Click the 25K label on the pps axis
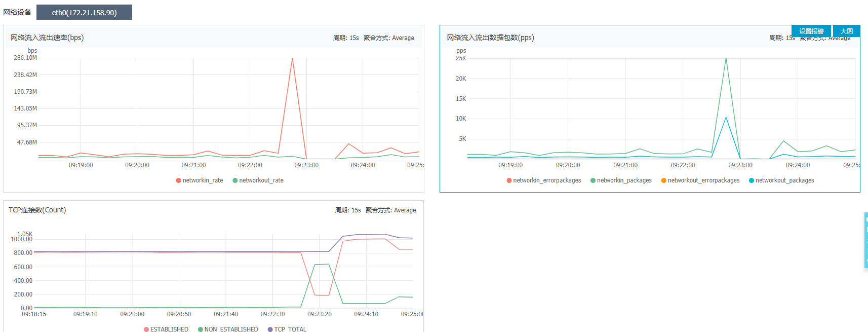This screenshot has height=332, width=868. click(x=461, y=58)
